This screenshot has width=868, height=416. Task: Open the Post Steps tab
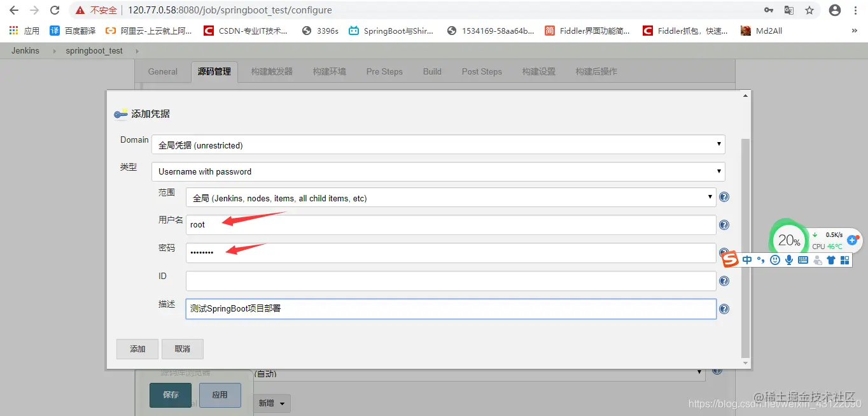click(x=482, y=71)
